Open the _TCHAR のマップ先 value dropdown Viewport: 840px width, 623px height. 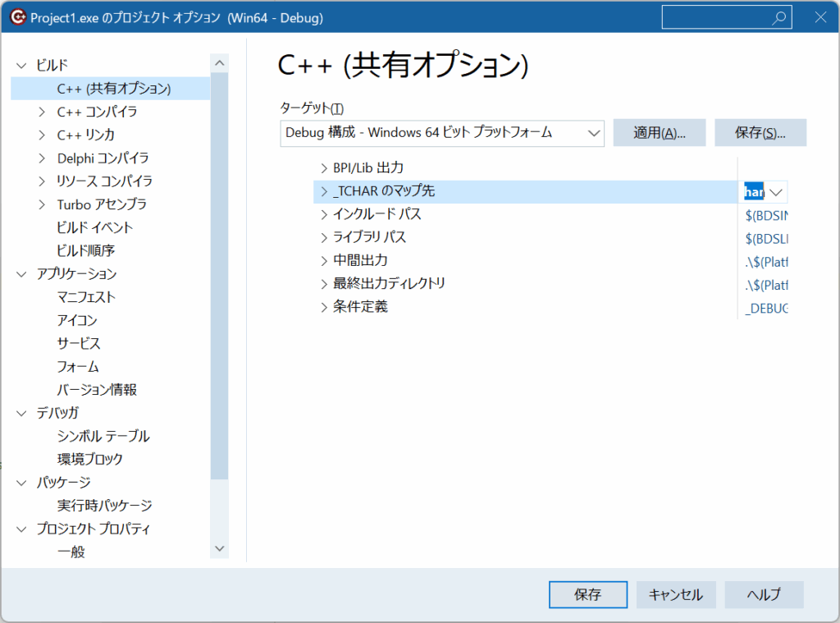pos(776,191)
